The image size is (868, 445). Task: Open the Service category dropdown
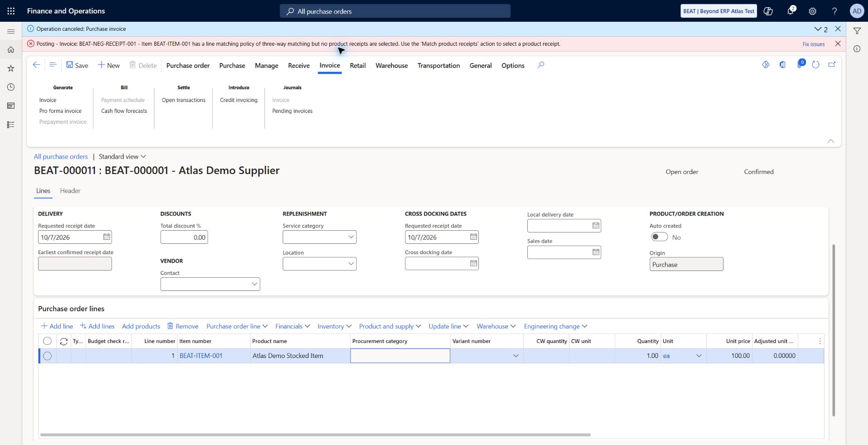pos(351,237)
